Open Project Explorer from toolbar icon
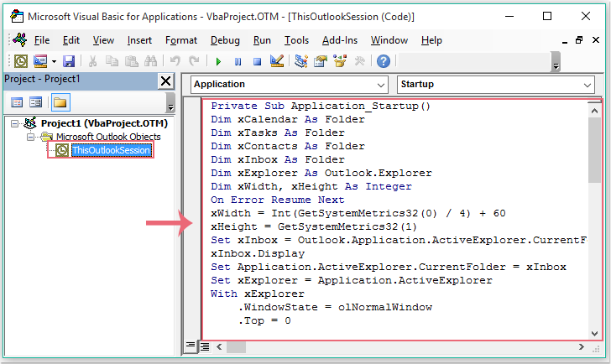This screenshot has width=611, height=364. [x=300, y=61]
